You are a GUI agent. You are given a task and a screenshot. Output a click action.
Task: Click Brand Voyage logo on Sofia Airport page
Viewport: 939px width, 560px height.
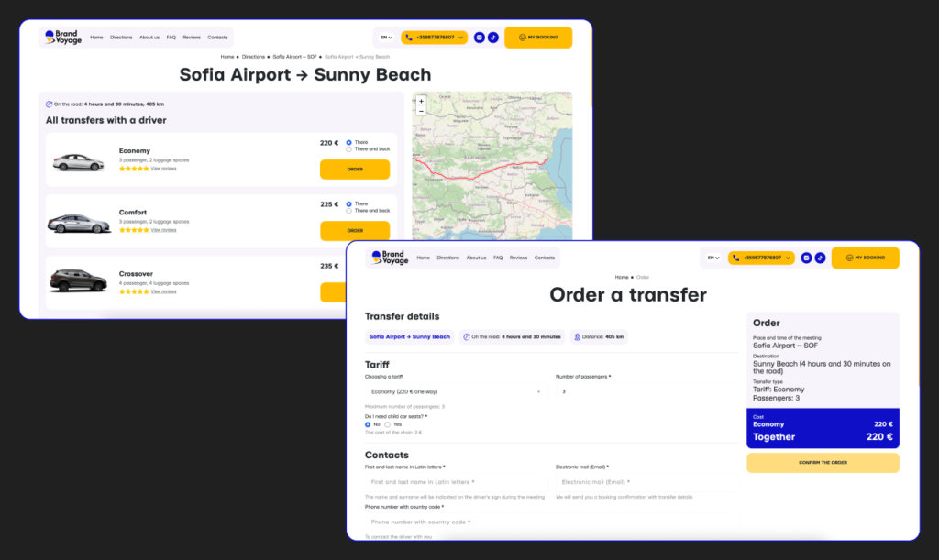point(63,38)
